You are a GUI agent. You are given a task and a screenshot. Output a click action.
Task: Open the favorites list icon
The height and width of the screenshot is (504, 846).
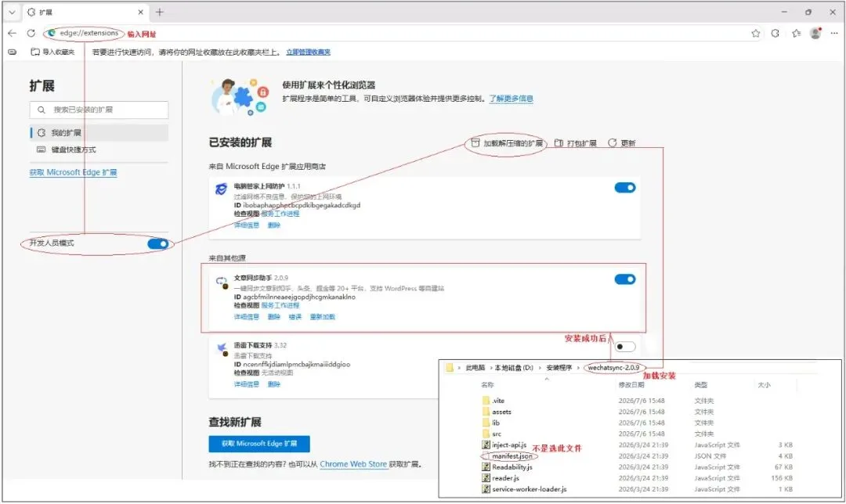(797, 34)
